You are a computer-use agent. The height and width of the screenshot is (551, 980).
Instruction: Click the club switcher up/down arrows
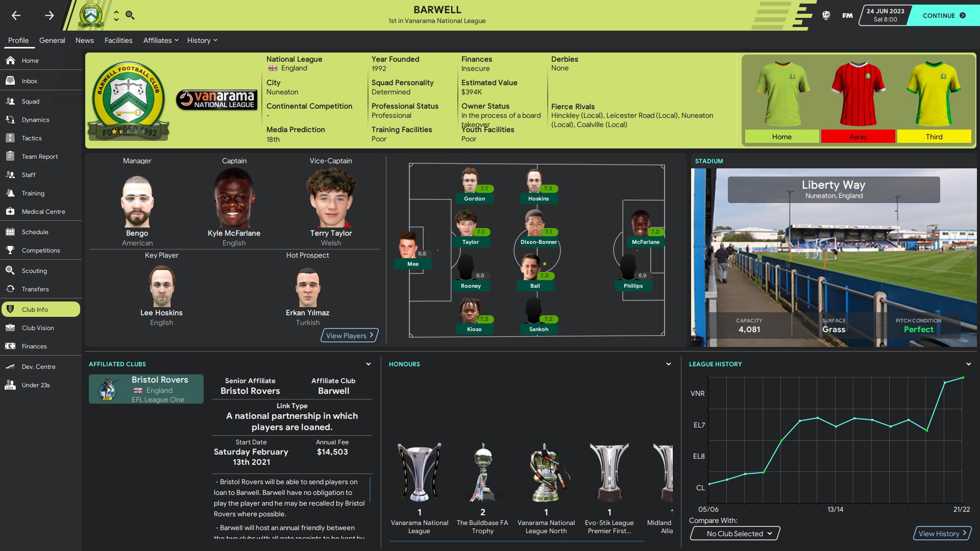click(x=116, y=15)
